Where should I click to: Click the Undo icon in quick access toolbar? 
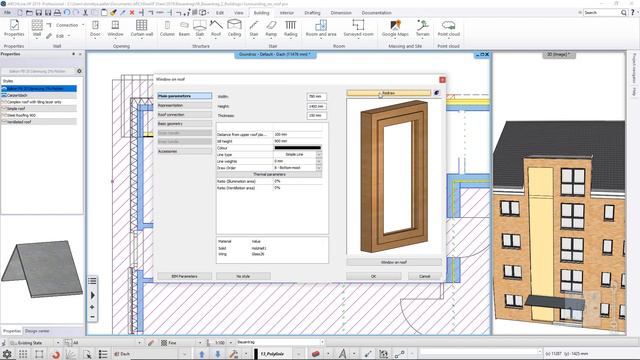coord(67,13)
